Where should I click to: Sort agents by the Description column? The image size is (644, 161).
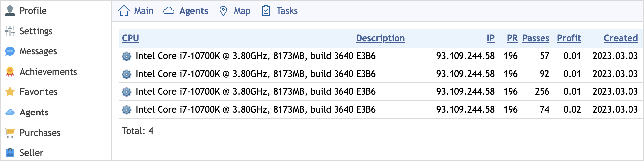tap(380, 38)
